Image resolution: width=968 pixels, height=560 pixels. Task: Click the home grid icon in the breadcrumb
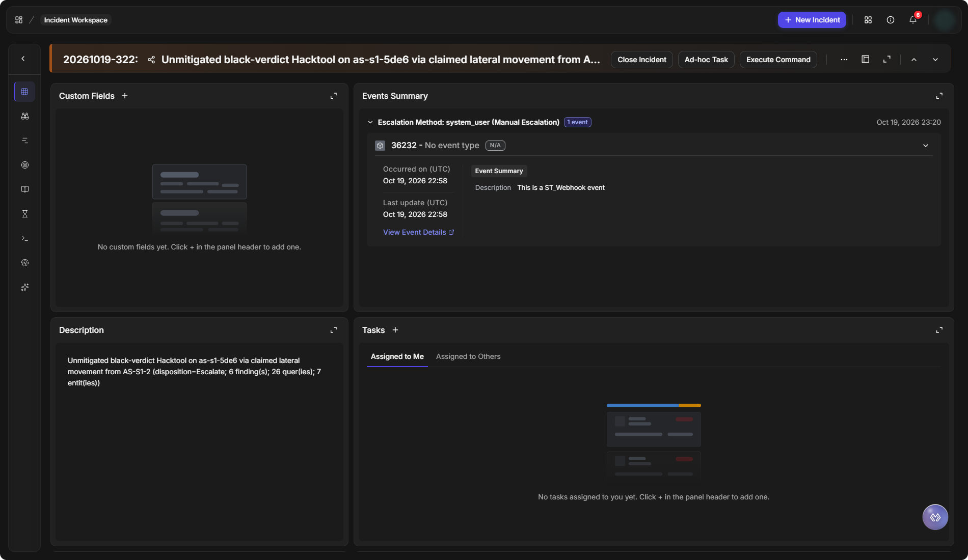point(19,20)
